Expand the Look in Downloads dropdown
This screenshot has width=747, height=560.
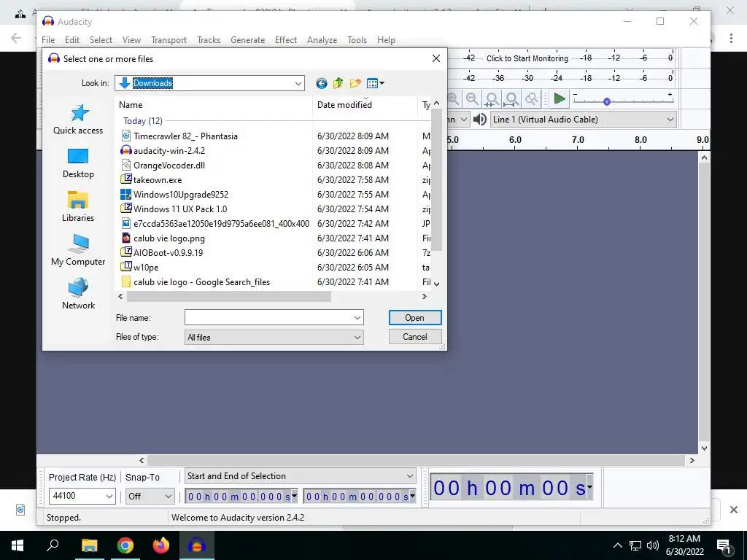click(298, 83)
